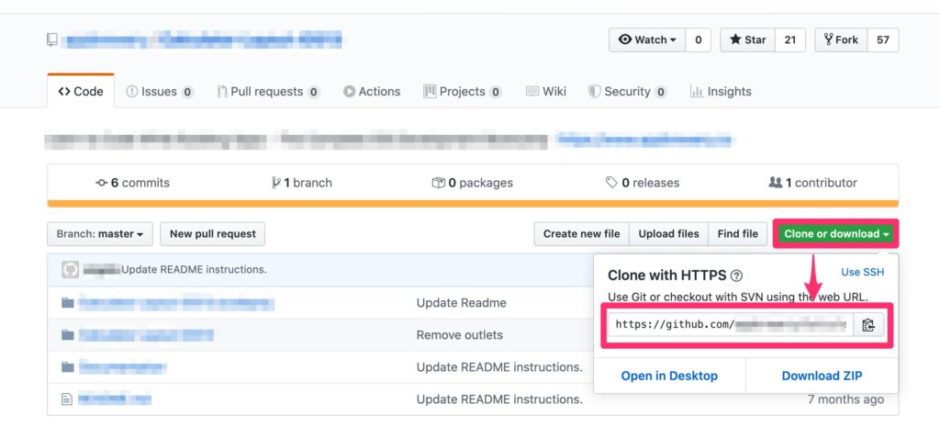Open the Insights tab
Viewport: 940px width, 427px height.
721,91
